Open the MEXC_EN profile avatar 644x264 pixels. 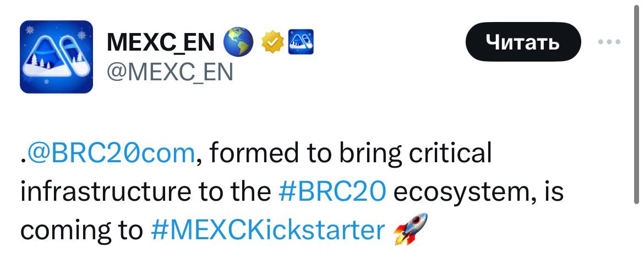56,57
